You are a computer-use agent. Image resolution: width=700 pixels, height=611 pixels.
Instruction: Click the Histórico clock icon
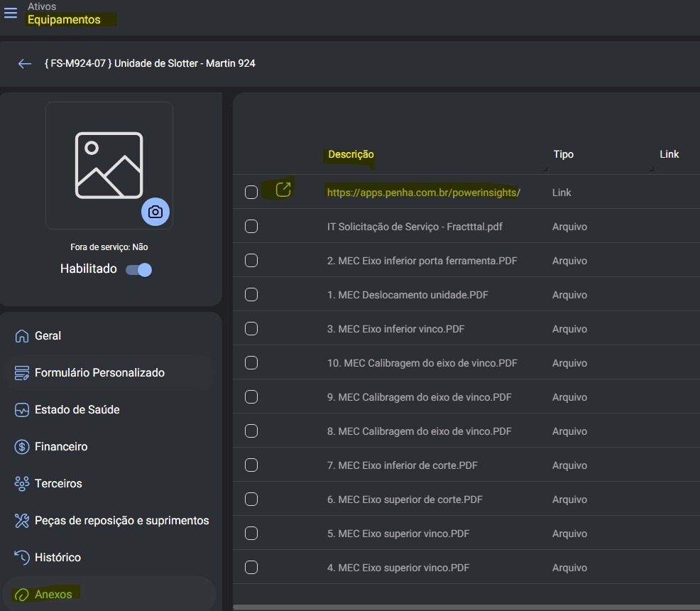pyautogui.click(x=21, y=558)
